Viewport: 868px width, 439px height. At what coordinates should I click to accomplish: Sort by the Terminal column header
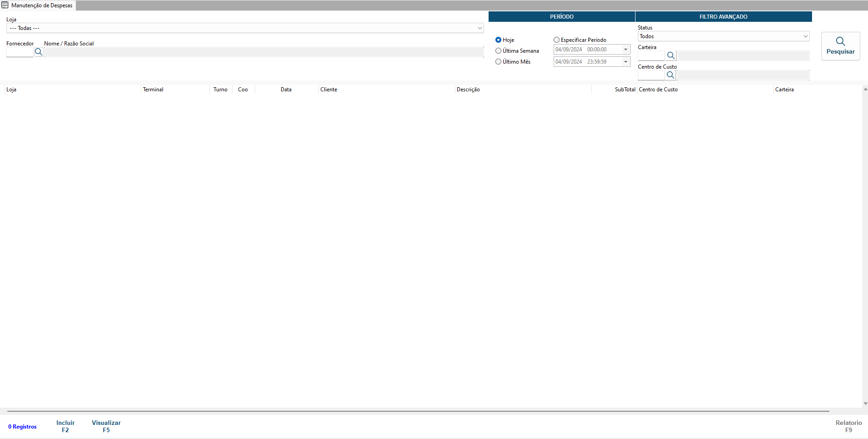pos(175,90)
